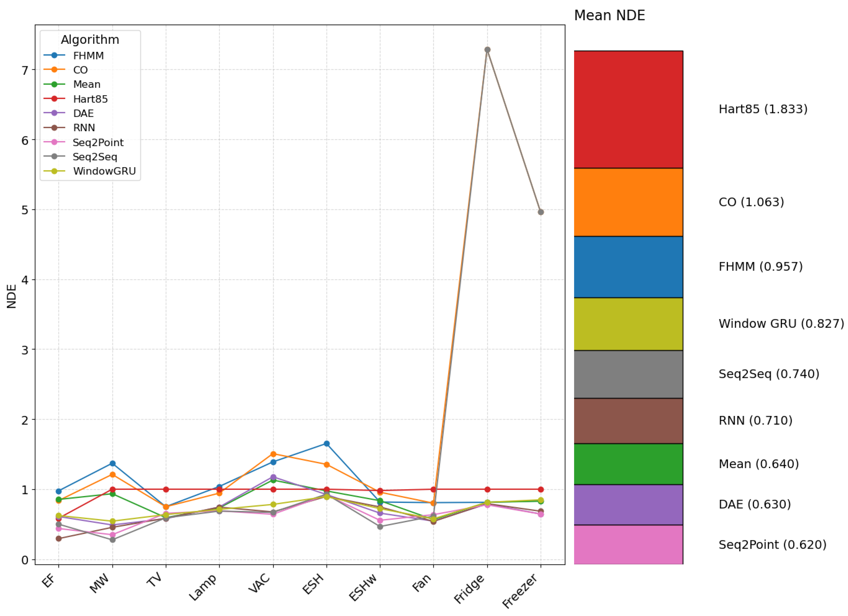Click the FHMM point at ESH
Viewport: 848px width, 616px height.
(326, 444)
